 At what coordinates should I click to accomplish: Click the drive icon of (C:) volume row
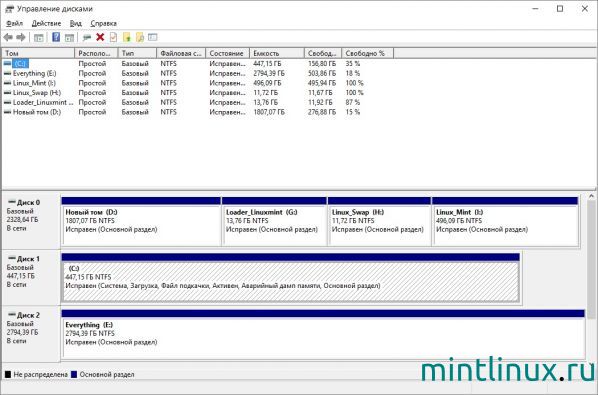[x=7, y=63]
